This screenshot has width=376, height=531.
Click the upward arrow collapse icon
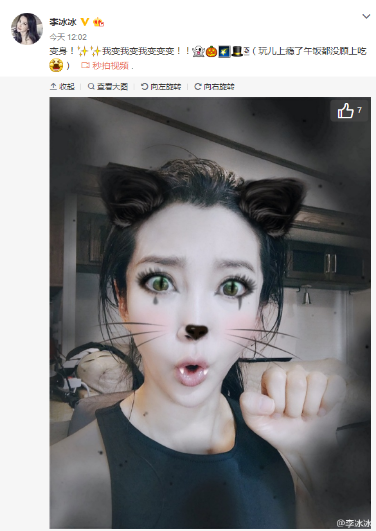pyautogui.click(x=53, y=87)
